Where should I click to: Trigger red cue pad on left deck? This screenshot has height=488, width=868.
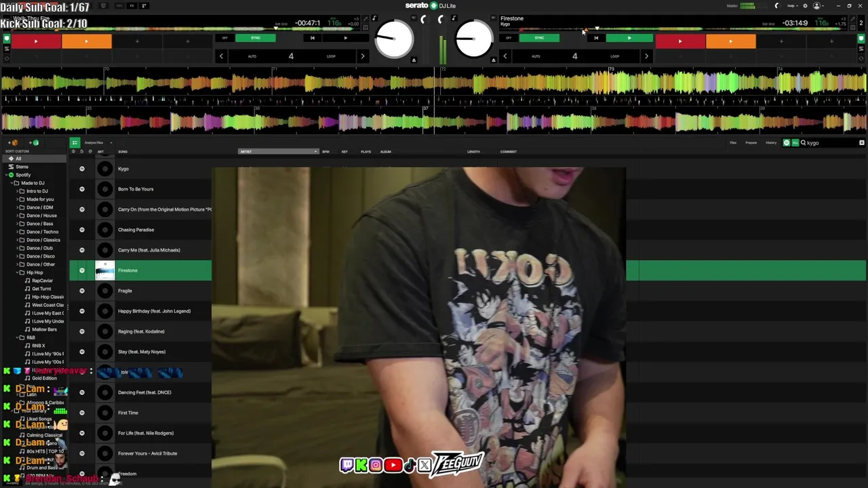point(36,41)
